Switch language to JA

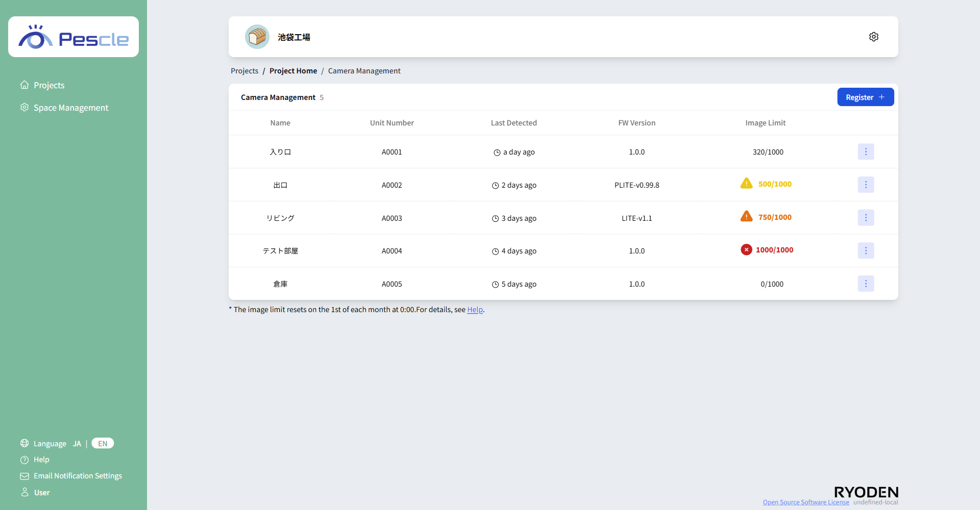[x=77, y=443]
